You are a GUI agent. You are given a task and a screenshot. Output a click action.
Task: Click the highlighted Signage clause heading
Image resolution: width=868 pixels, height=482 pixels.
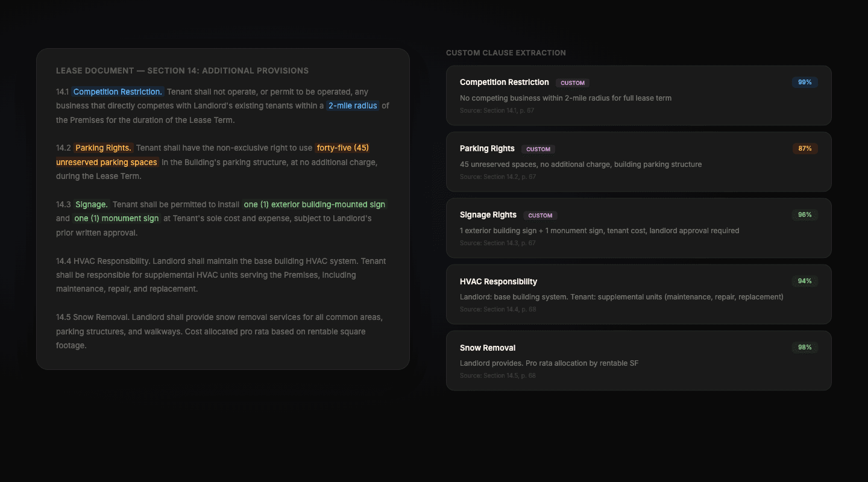pyautogui.click(x=92, y=204)
